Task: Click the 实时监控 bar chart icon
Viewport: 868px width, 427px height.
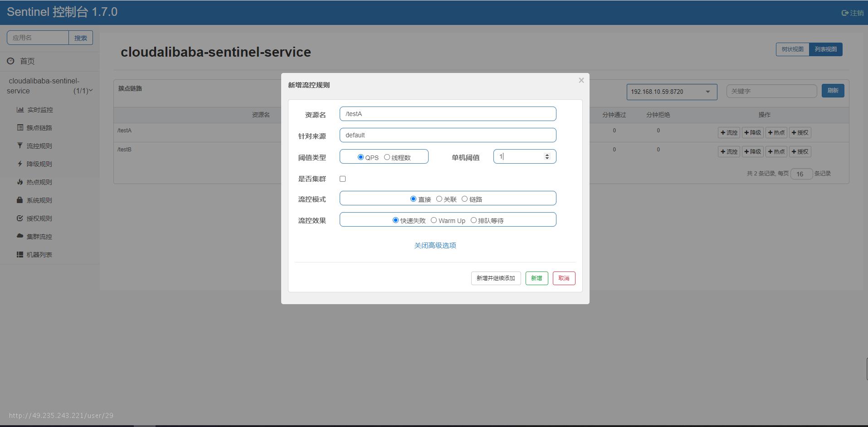Action: point(20,110)
